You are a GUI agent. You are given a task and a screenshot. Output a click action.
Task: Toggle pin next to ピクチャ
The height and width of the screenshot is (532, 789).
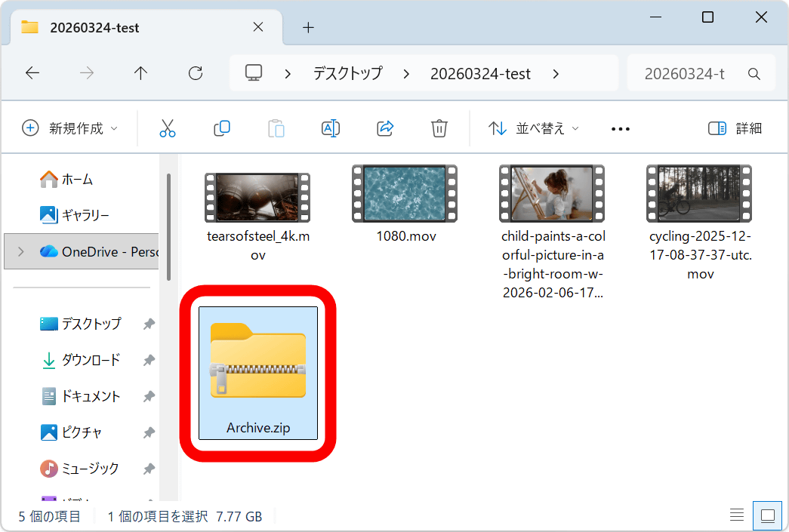(x=149, y=432)
